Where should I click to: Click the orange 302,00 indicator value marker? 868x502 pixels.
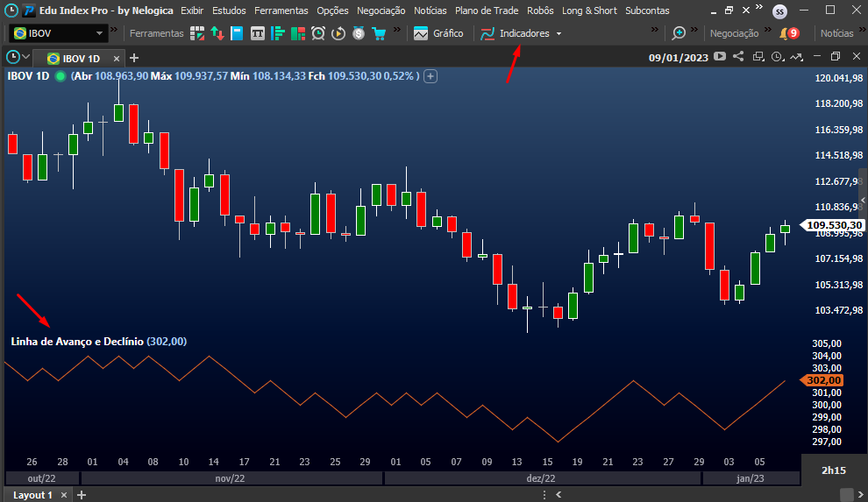point(822,380)
